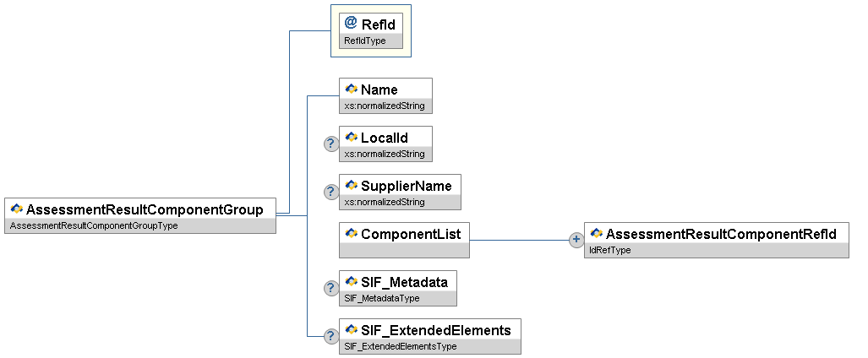The image size is (868, 358).
Task: Click the optional question mark beside SIF_Metadata
Action: pyautogui.click(x=332, y=288)
